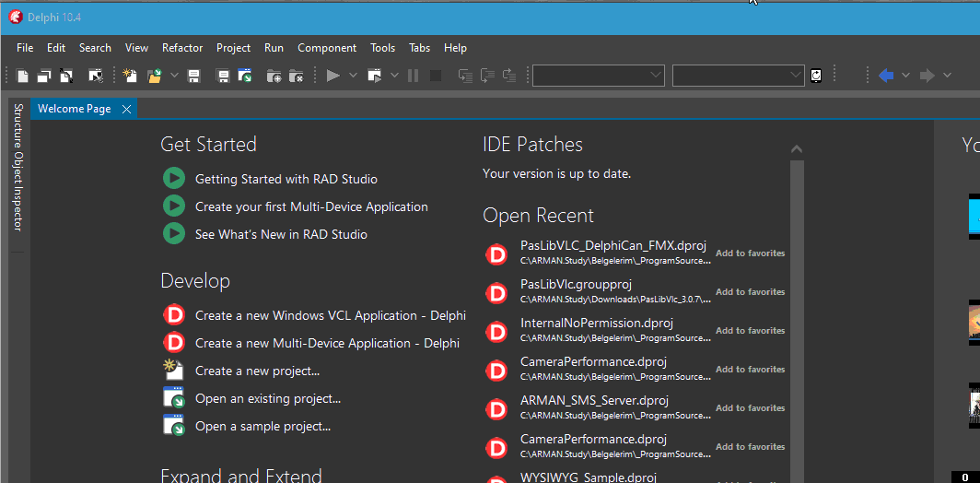
Task: Click the Toggle Form/Unit toolbar icon
Action: click(x=65, y=76)
